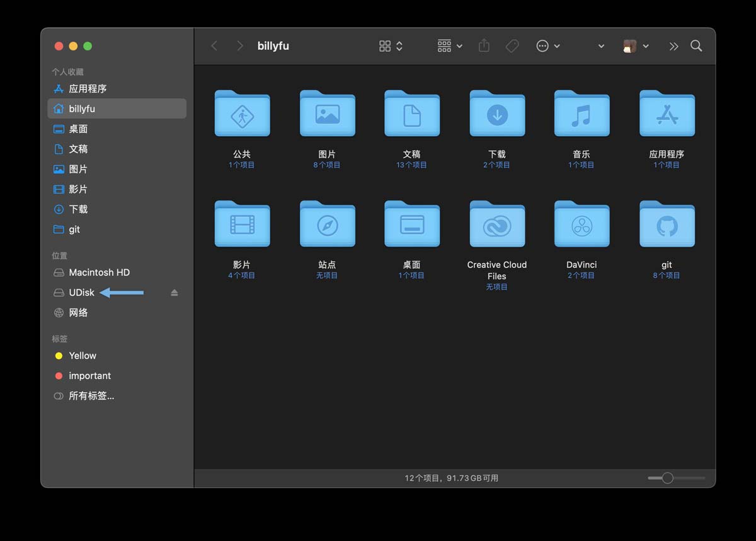Show more toolbar items with double chevron
Image resolution: width=756 pixels, height=541 pixels.
pos(673,46)
